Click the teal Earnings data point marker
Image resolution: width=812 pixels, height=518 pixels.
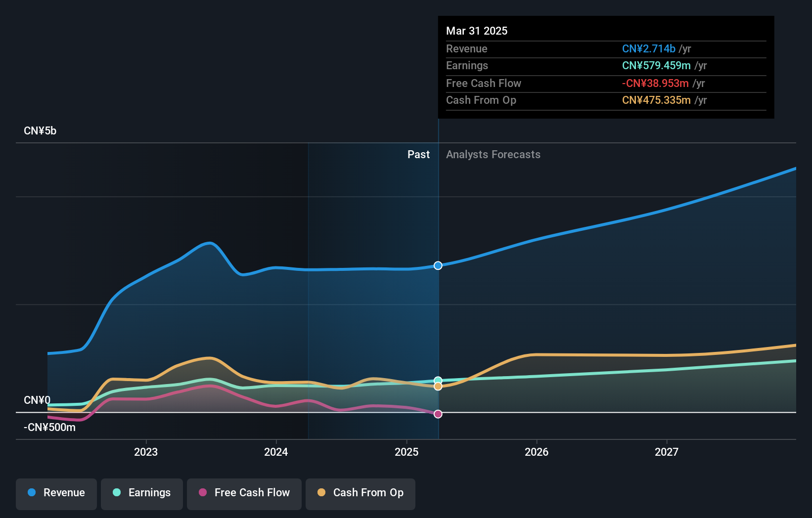click(438, 381)
